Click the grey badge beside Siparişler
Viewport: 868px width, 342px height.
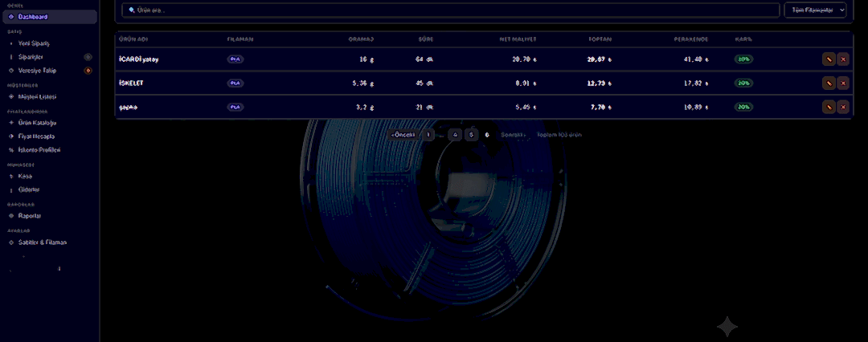point(88,57)
